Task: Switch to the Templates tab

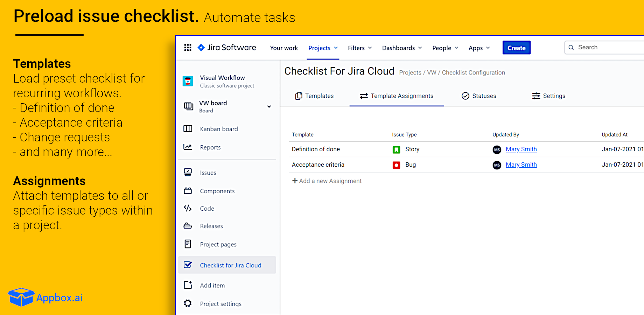Action: click(314, 96)
